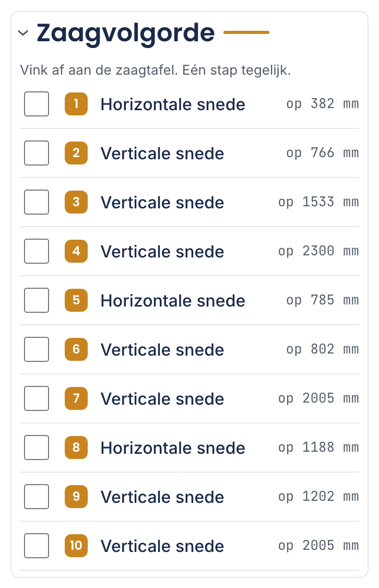The height and width of the screenshot is (588, 379).
Task: Tick off step 5 Horizontale snede
Action: [x=37, y=300]
